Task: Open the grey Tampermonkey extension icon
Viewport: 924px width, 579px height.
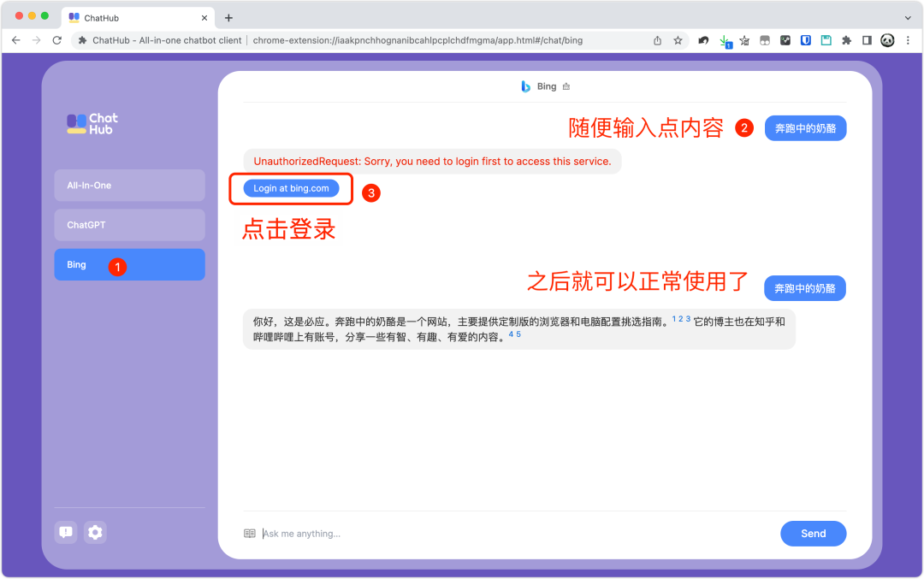Action: 765,41
